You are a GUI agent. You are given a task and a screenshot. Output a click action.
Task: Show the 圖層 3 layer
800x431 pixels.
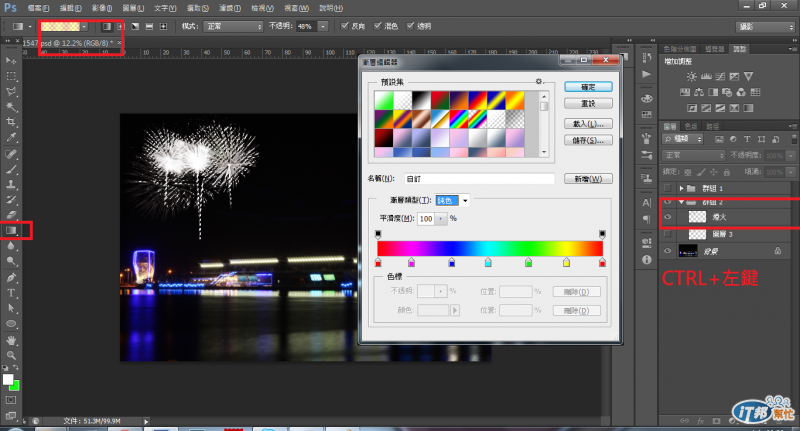pyautogui.click(x=667, y=234)
